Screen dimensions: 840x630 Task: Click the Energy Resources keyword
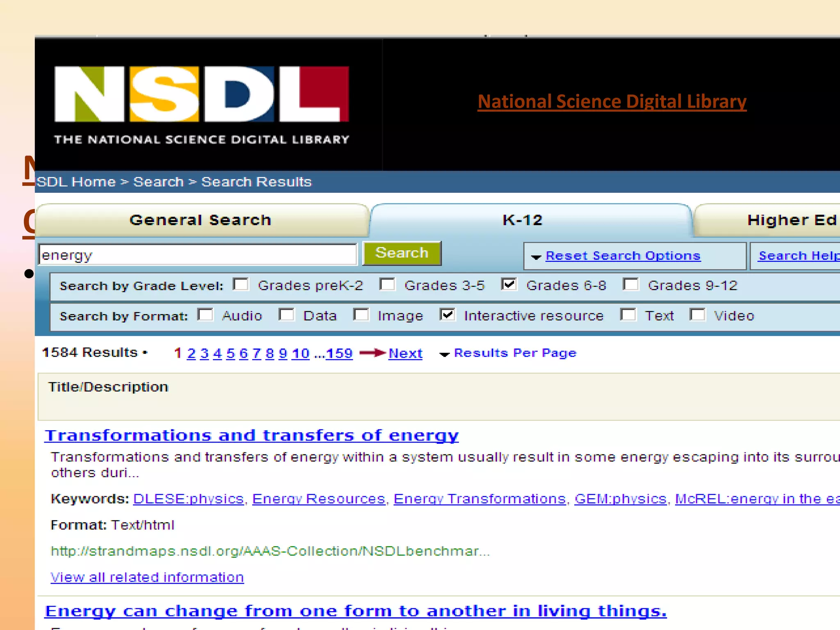coord(319,499)
